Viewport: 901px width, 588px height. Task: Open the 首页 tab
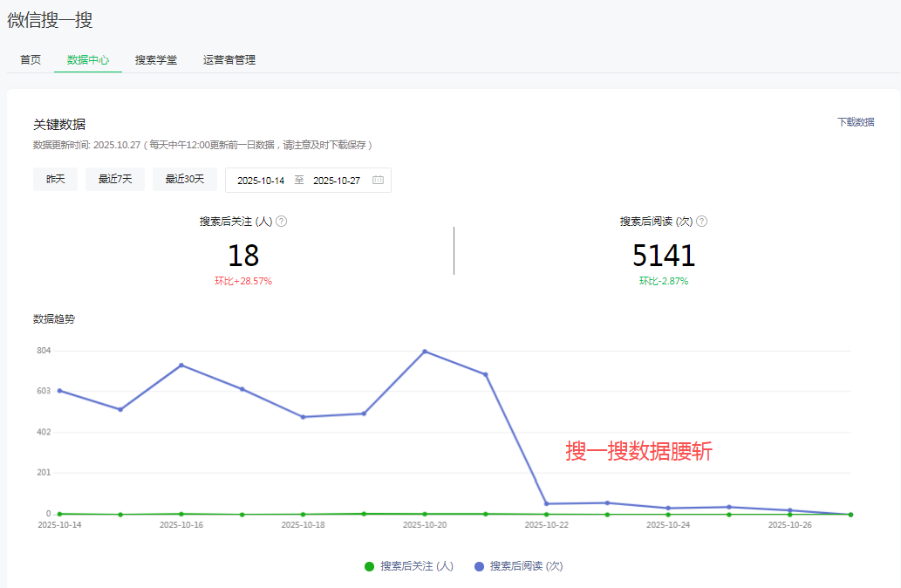tap(31, 60)
